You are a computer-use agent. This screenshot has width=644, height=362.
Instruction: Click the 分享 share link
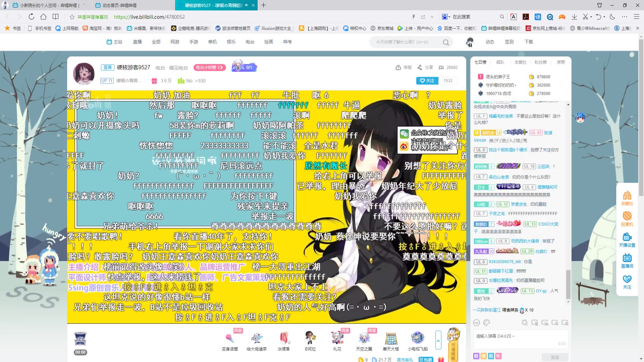(x=425, y=67)
